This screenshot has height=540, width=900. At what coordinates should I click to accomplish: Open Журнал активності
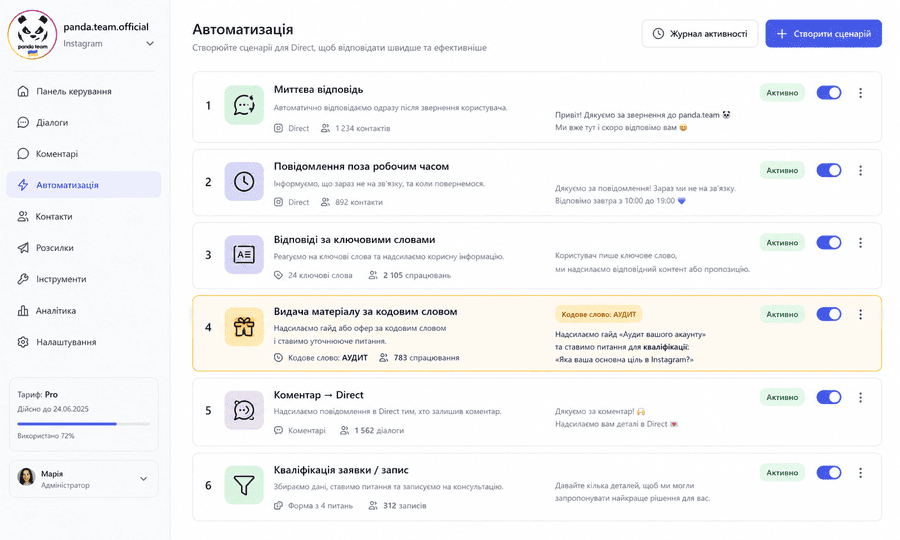(700, 34)
